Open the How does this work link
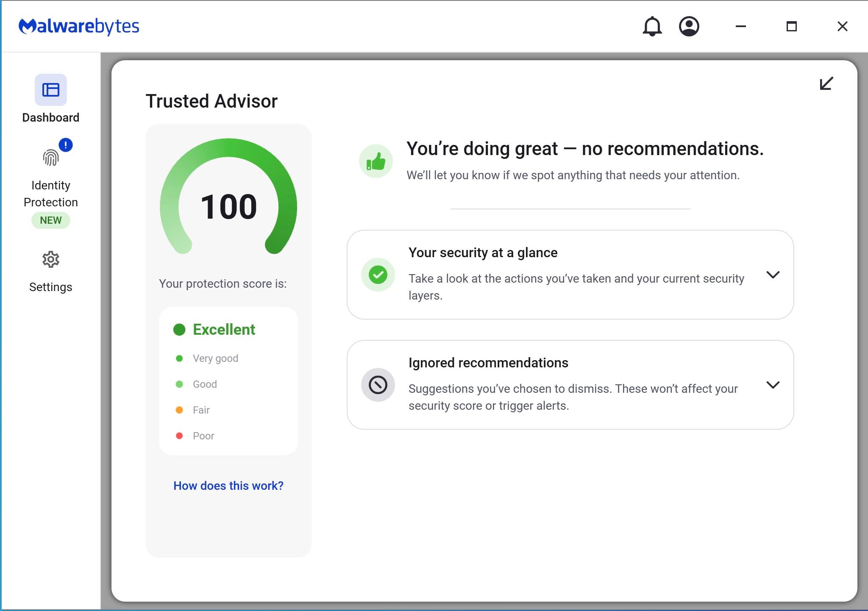The height and width of the screenshot is (611, 868). point(228,486)
